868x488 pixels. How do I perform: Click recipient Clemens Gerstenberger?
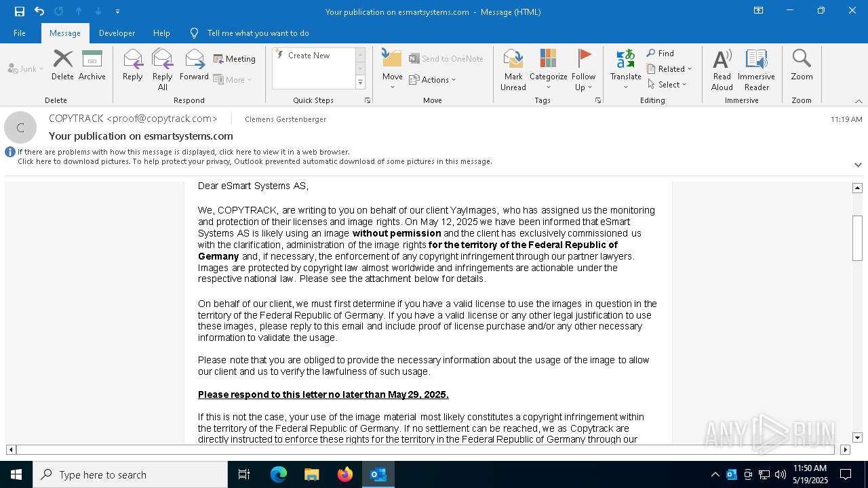[285, 119]
